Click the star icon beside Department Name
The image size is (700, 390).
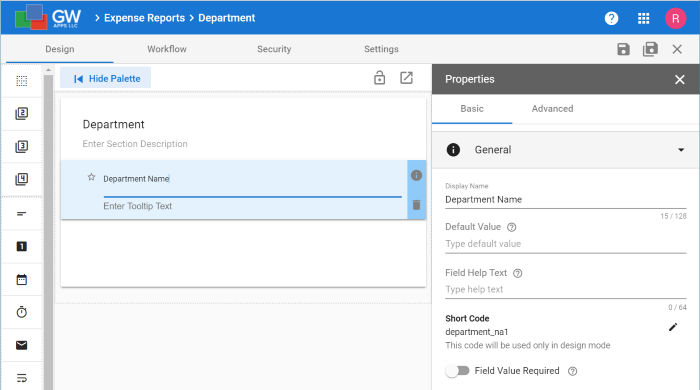[x=92, y=177]
